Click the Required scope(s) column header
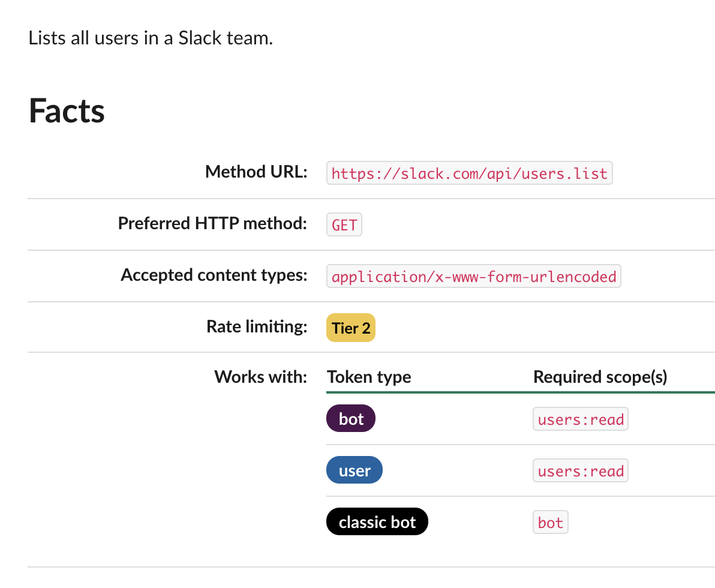This screenshot has height=588, width=715. coord(600,377)
